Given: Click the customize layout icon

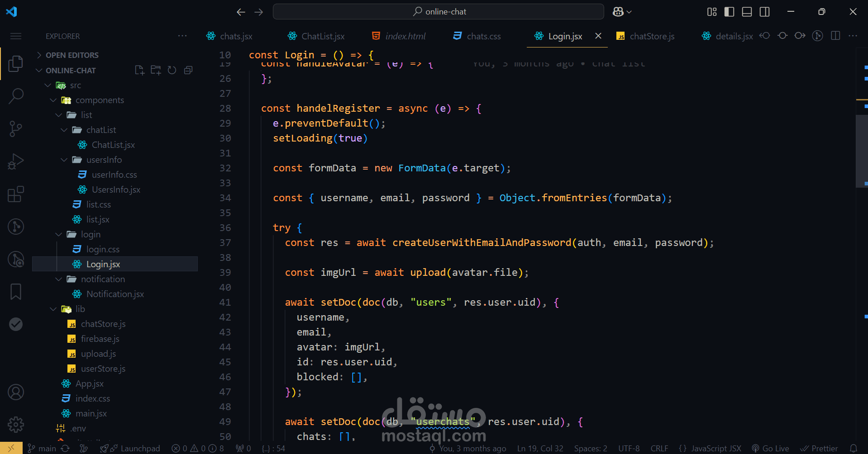Looking at the screenshot, I should [x=712, y=12].
